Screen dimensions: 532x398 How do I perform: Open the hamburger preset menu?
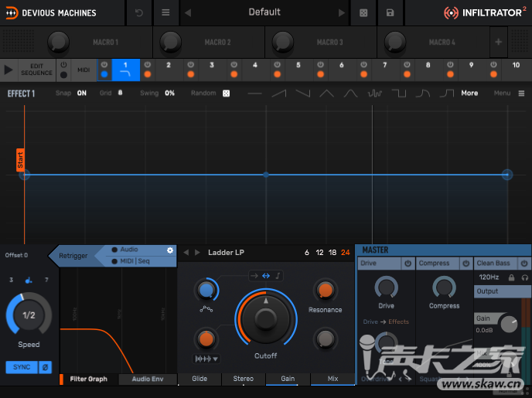[165, 12]
